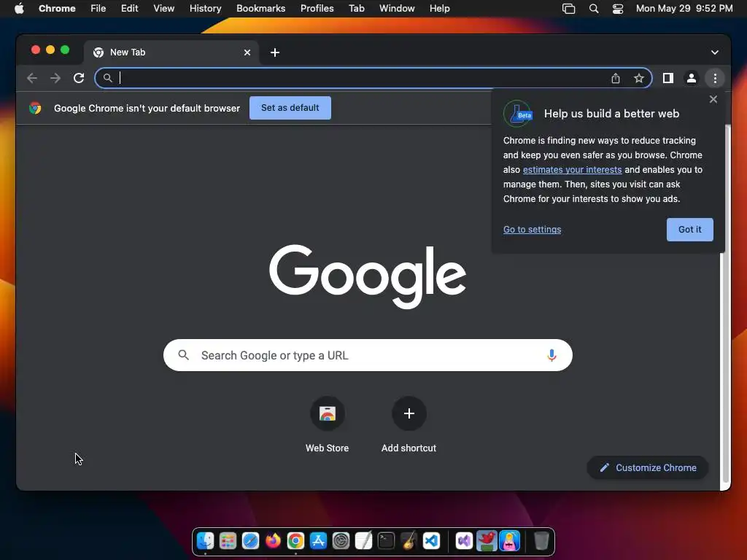The width and height of the screenshot is (747, 560).
Task: Dismiss the better web popup with X
Action: pos(713,99)
